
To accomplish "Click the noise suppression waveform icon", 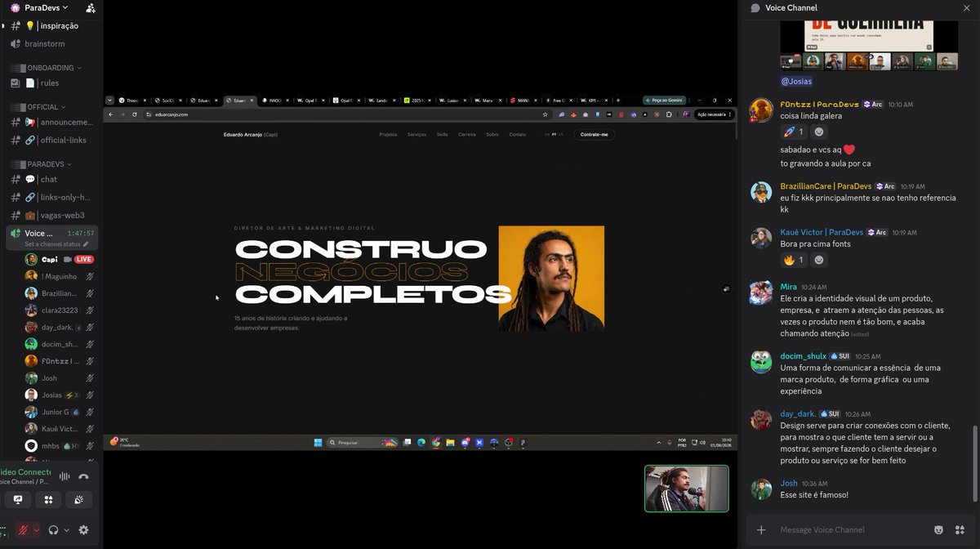I will [65, 477].
